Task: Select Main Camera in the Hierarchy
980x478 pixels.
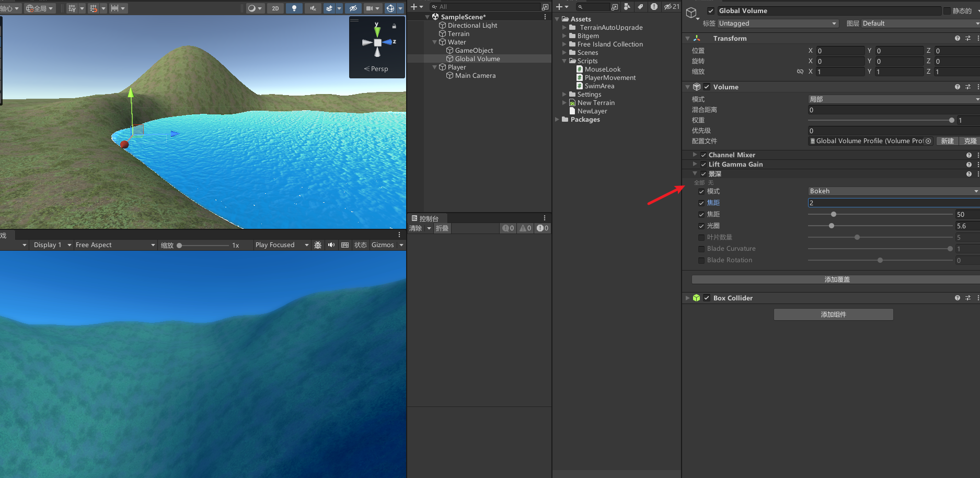Action: 475,76
